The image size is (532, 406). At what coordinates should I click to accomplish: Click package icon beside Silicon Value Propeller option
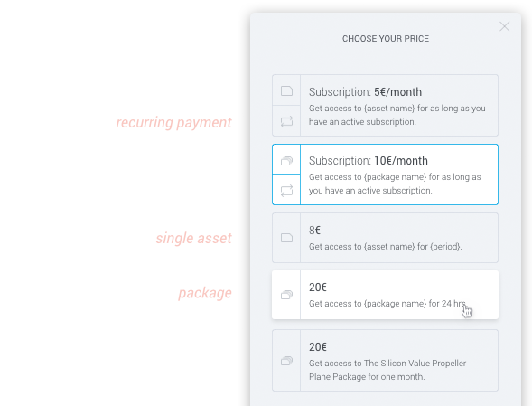[286, 361]
